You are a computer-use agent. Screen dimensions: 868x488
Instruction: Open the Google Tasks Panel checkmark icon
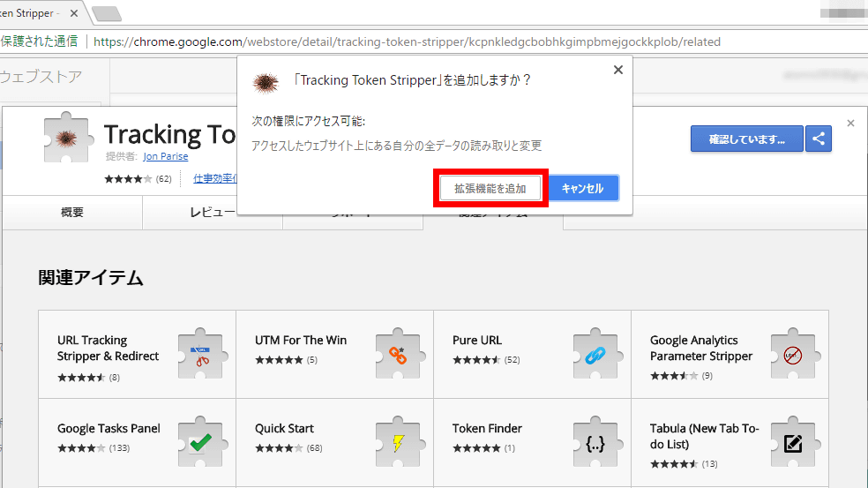point(203,443)
